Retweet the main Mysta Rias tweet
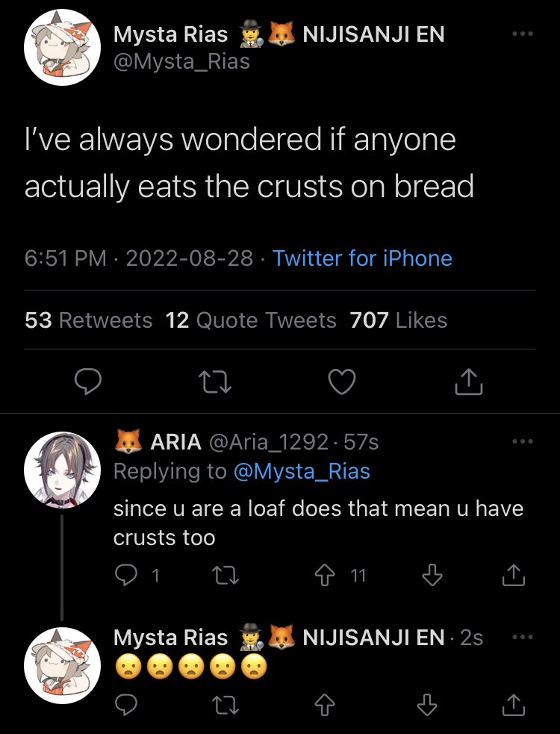Viewport: 560px width, 734px height. [217, 382]
